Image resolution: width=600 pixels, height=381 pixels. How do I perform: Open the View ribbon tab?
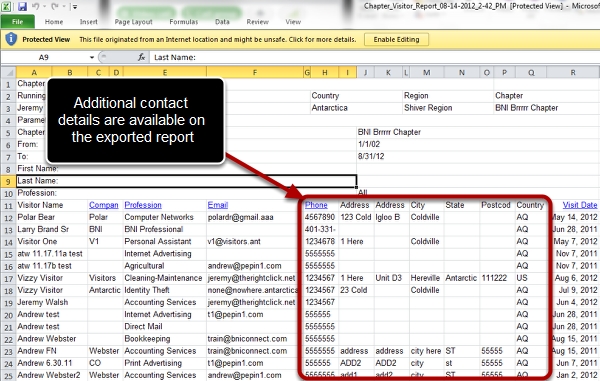[x=293, y=22]
